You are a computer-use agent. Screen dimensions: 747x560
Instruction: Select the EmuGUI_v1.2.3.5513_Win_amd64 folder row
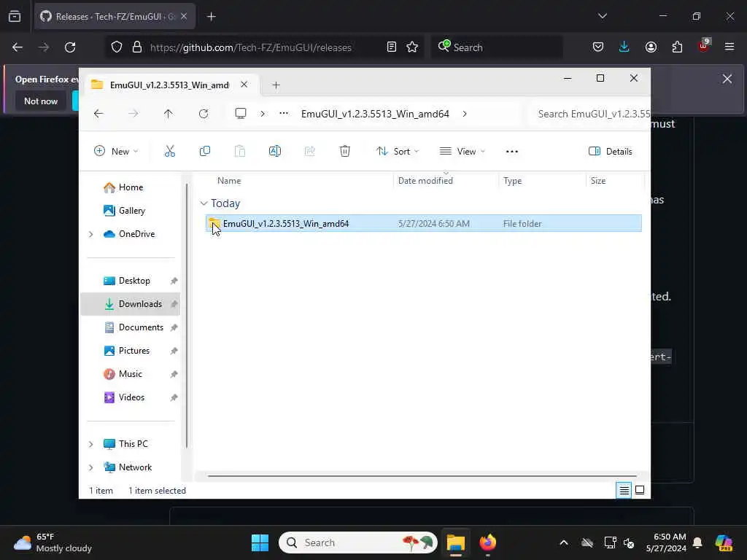click(424, 223)
